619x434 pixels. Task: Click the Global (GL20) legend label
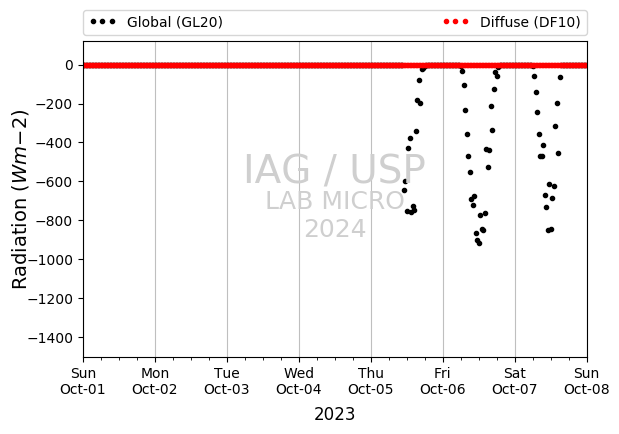click(x=175, y=23)
